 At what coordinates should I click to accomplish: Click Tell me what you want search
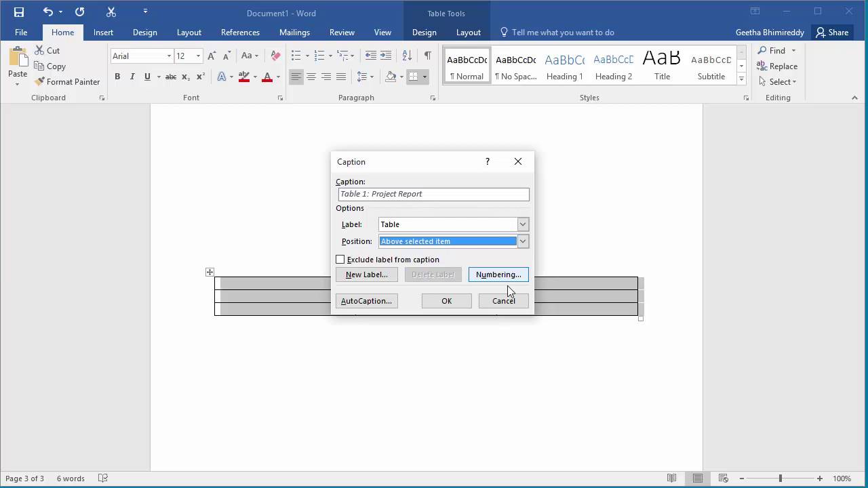coord(557,33)
